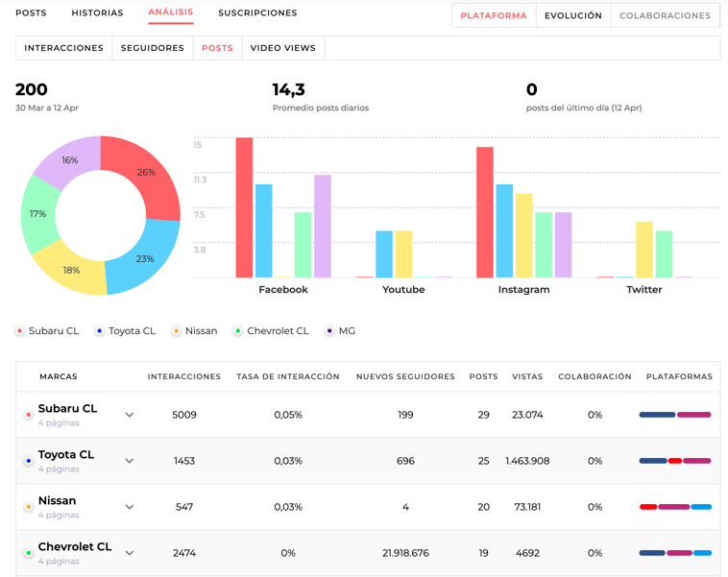Click the 5009 interactions value
This screenshot has width=728, height=577.
[184, 415]
